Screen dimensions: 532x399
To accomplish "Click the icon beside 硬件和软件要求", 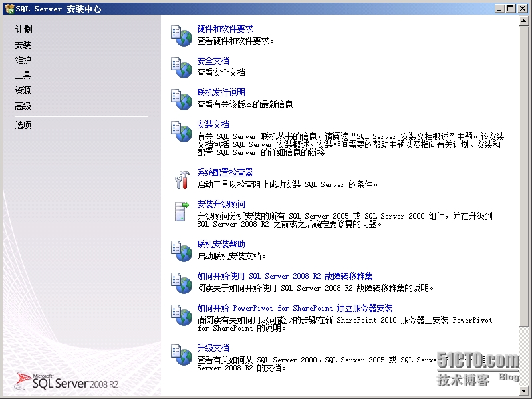I will [x=182, y=36].
